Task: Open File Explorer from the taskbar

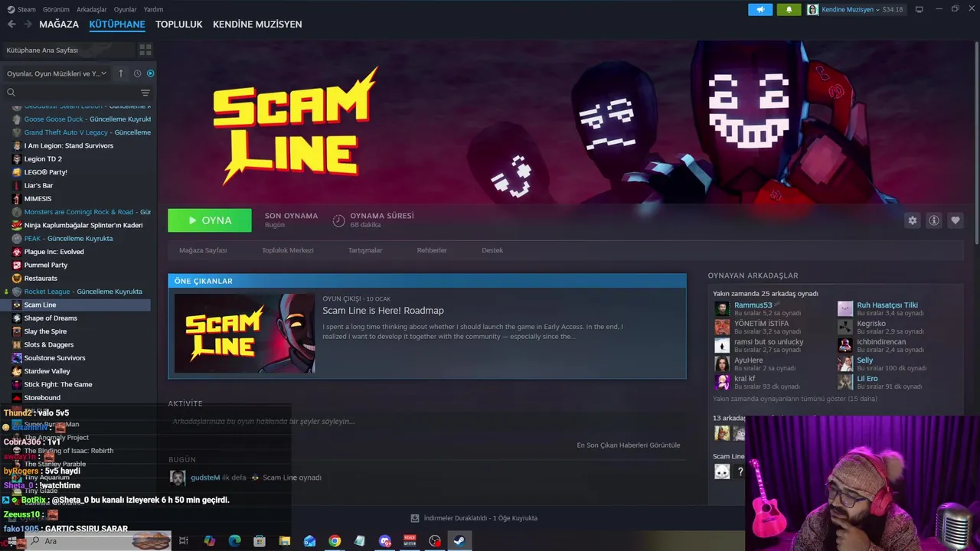Action: click(284, 541)
